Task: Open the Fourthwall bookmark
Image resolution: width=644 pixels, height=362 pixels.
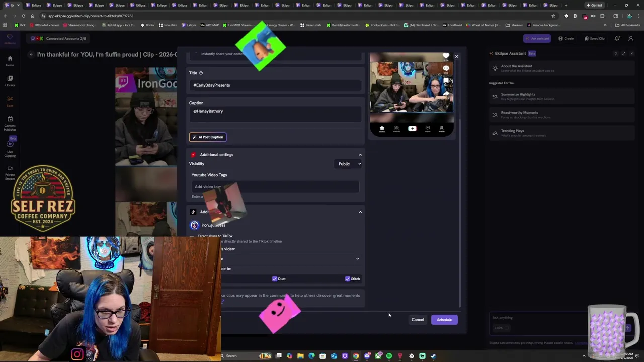Action: point(452,25)
